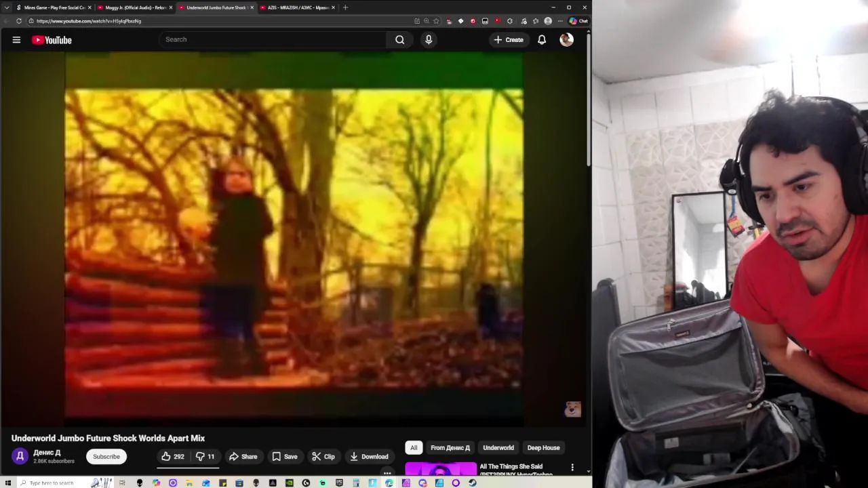Like the video with thumbs up
Screen dimensions: 868x488
[x=173, y=457]
